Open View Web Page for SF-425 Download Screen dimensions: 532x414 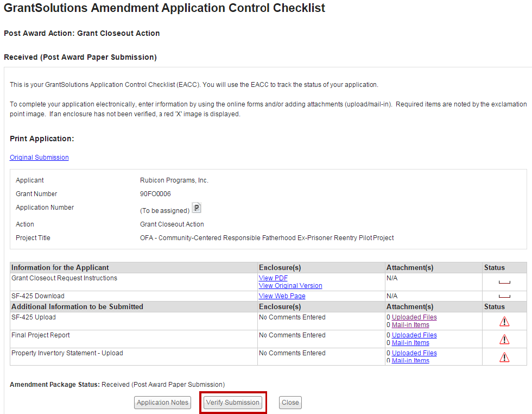[282, 296]
